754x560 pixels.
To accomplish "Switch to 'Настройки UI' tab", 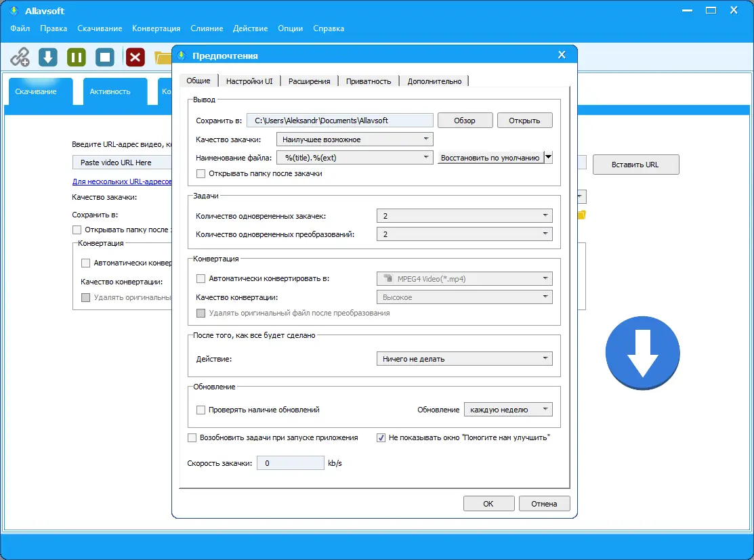I will coord(249,81).
